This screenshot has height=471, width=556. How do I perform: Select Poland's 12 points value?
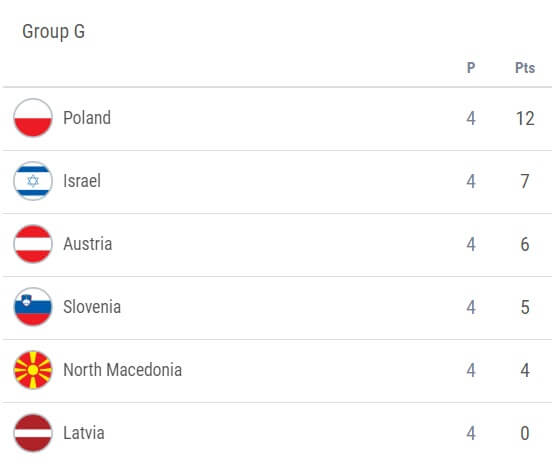(x=525, y=118)
